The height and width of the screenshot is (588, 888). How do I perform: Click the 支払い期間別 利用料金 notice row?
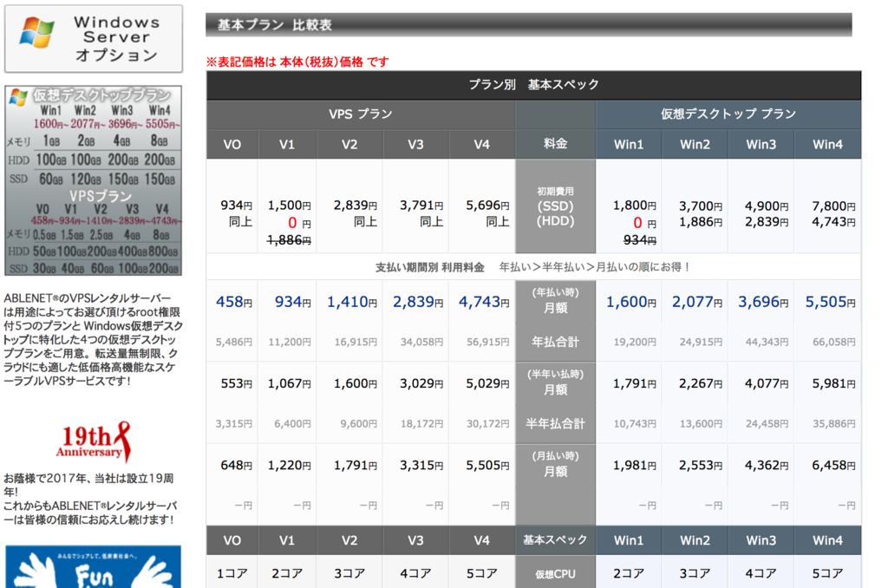(x=533, y=267)
